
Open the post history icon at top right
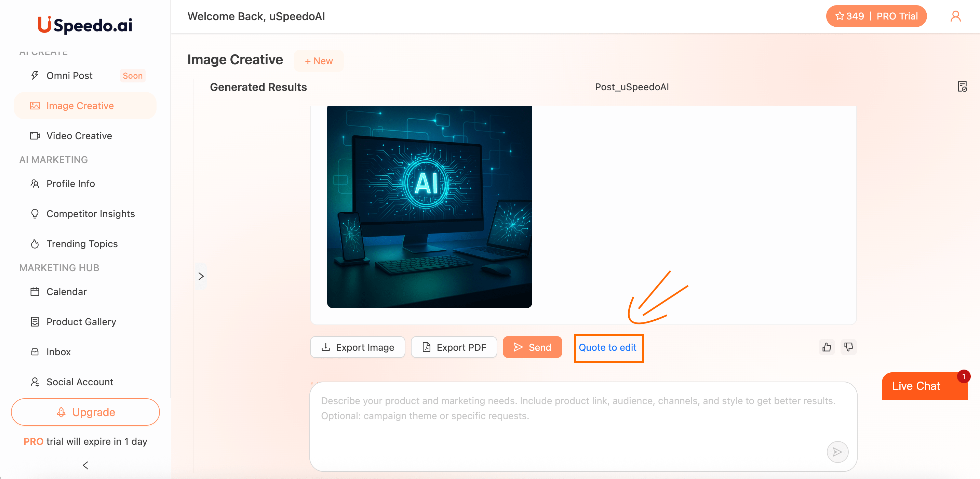(x=962, y=87)
